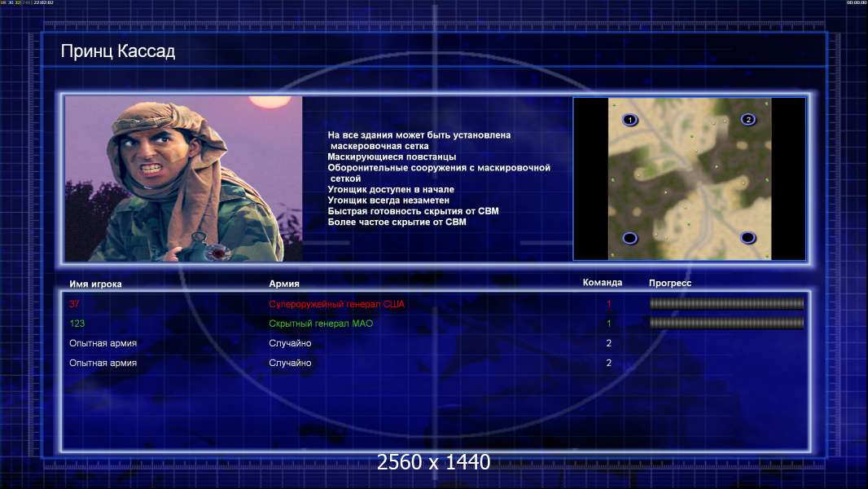Click the 'Команда' column header
This screenshot has height=489, width=868.
(x=603, y=283)
